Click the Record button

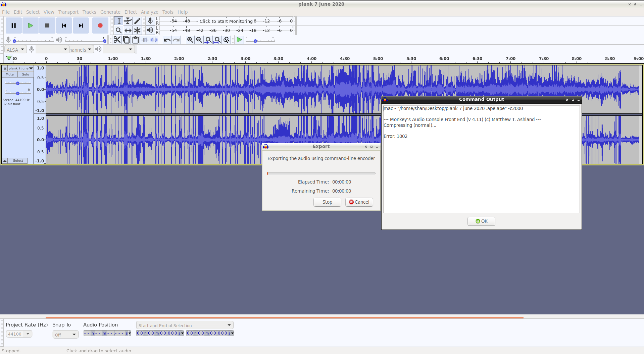point(100,26)
